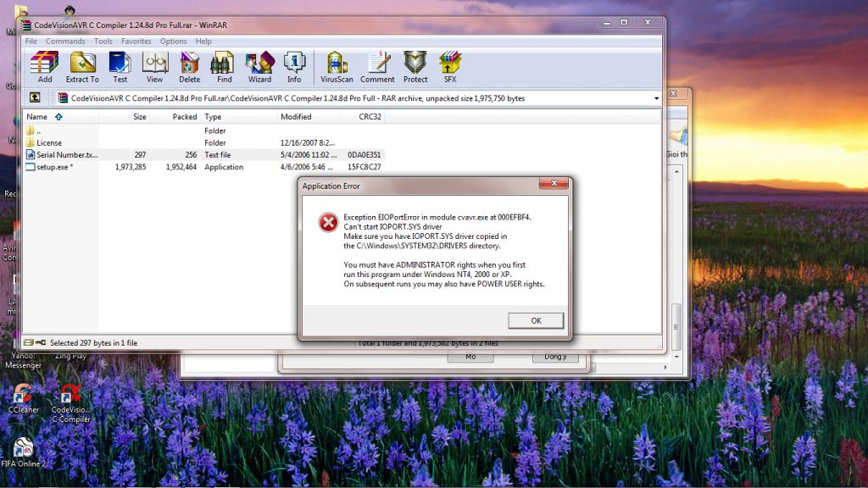
Task: Open the File menu
Action: (31, 41)
